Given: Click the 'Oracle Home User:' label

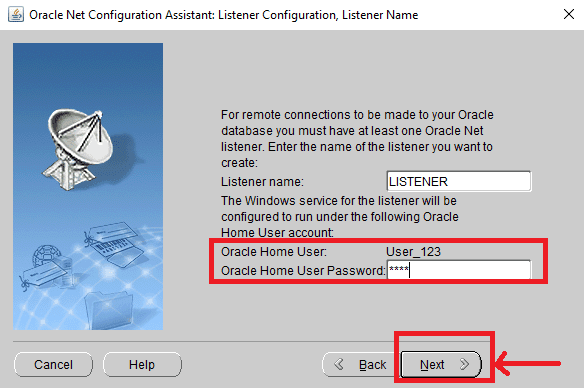Looking at the screenshot, I should (274, 252).
